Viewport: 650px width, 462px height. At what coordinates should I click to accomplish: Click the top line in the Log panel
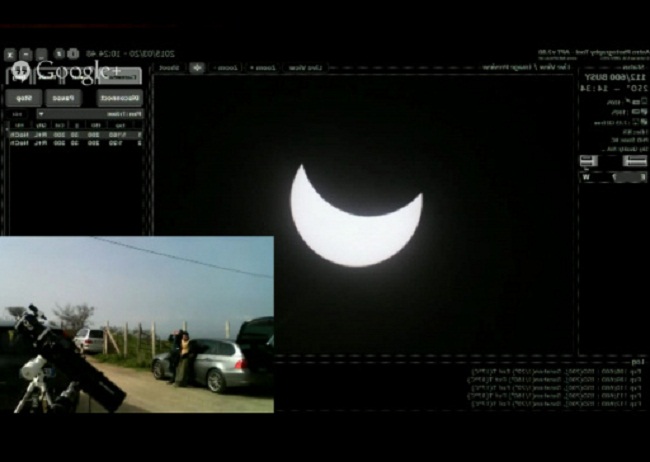pos(556,372)
